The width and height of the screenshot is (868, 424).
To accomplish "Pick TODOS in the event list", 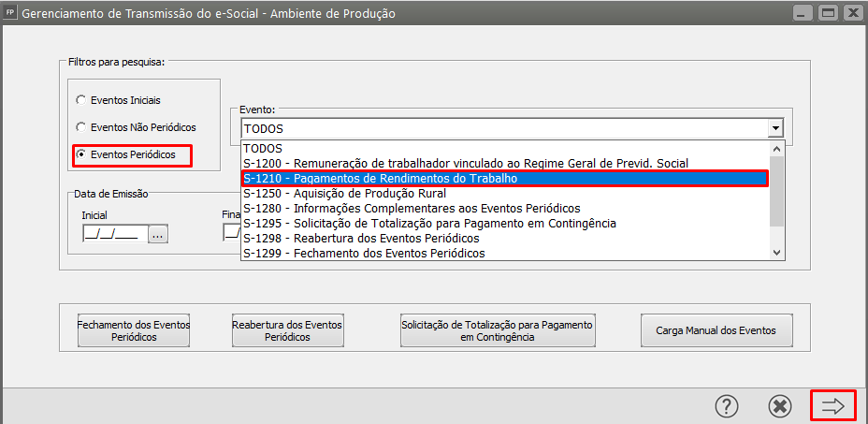I will point(505,149).
